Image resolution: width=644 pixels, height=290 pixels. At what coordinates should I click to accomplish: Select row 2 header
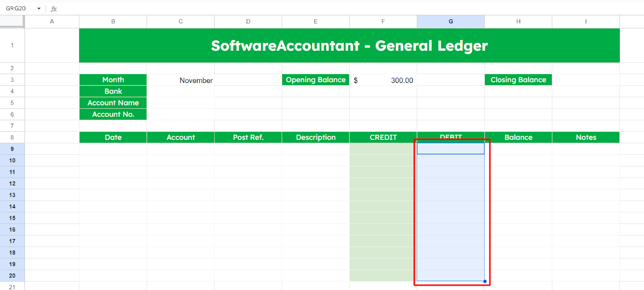[x=12, y=68]
